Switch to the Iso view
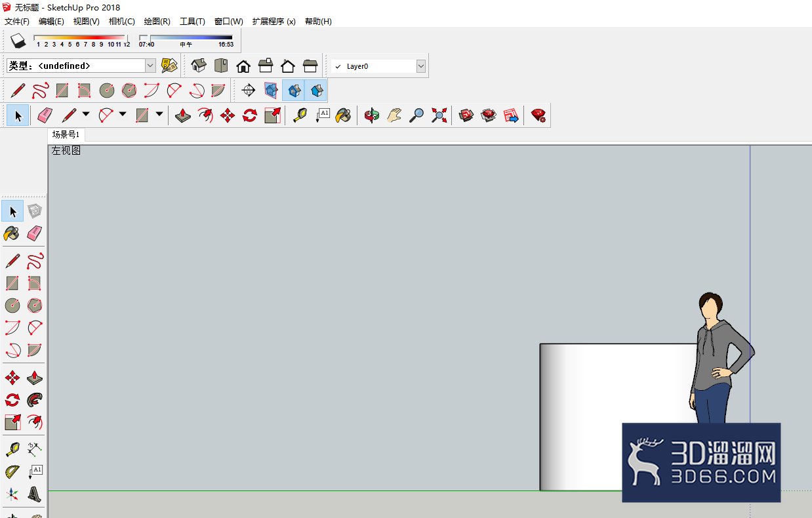 point(199,66)
